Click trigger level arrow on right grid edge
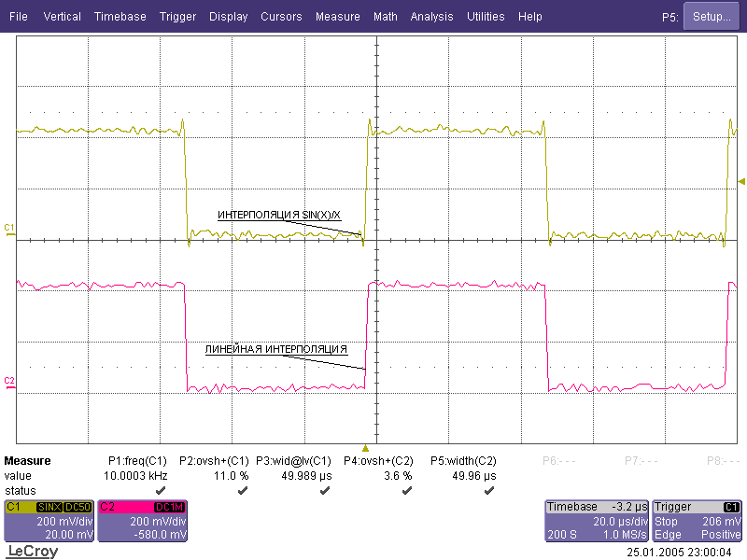Image resolution: width=747 pixels, height=560 pixels. (741, 180)
